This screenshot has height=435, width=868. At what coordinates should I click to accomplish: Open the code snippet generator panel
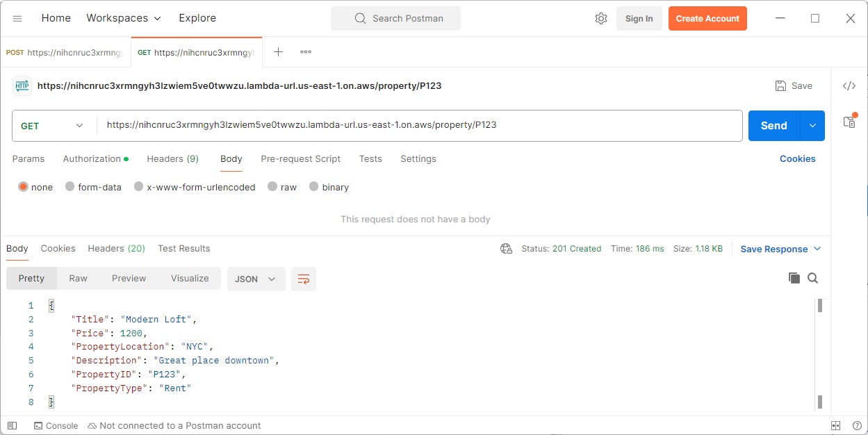pyautogui.click(x=849, y=85)
